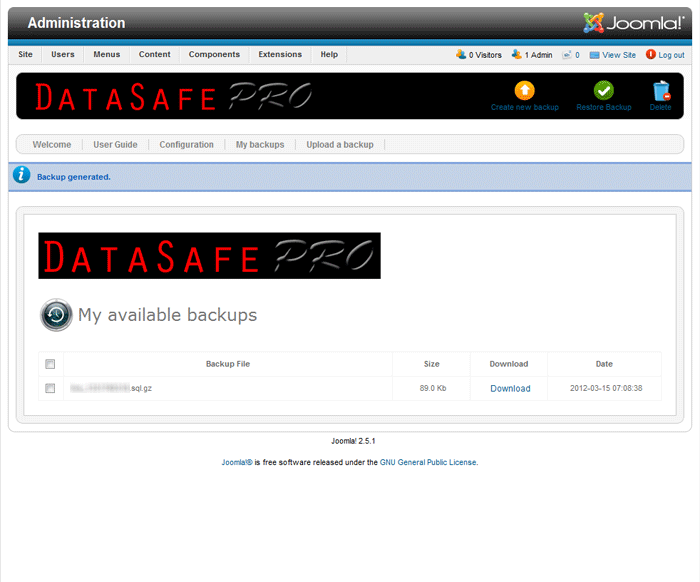Image resolution: width=700 pixels, height=582 pixels.
Task: Click the Admin user icon
Action: (517, 54)
